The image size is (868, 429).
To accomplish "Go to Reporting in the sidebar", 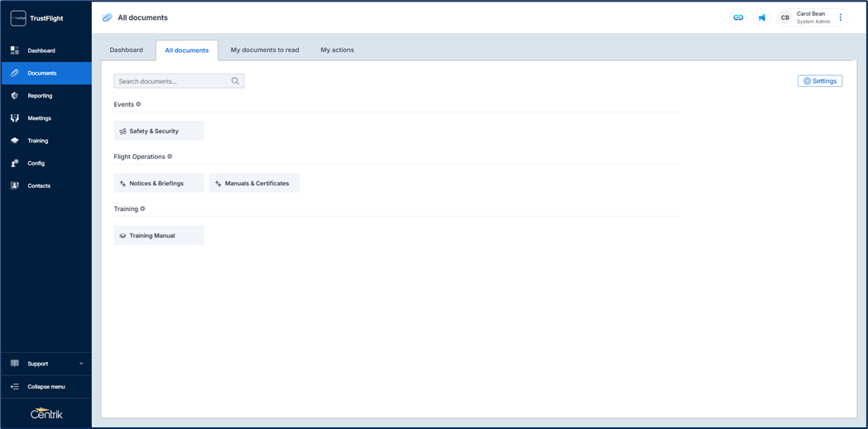I will click(x=40, y=95).
